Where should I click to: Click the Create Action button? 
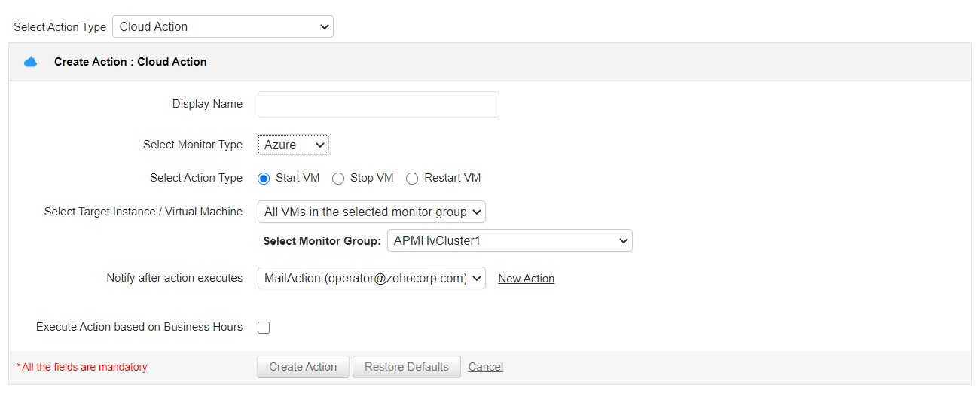click(x=303, y=367)
